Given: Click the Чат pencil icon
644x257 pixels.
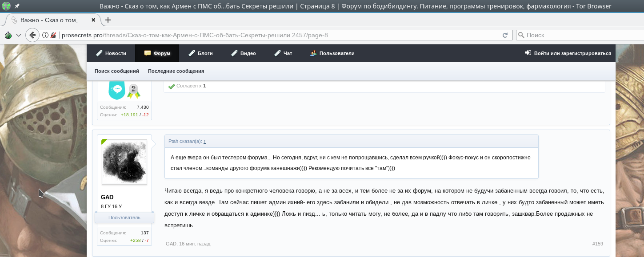Looking at the screenshot, I should point(276,53).
